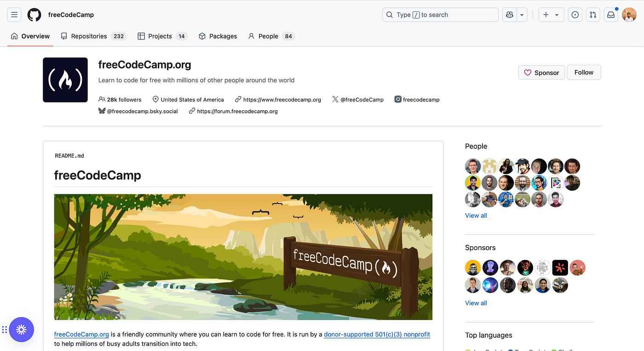Click the GitHub logo in the header
Image resolution: width=644 pixels, height=351 pixels.
pos(34,14)
